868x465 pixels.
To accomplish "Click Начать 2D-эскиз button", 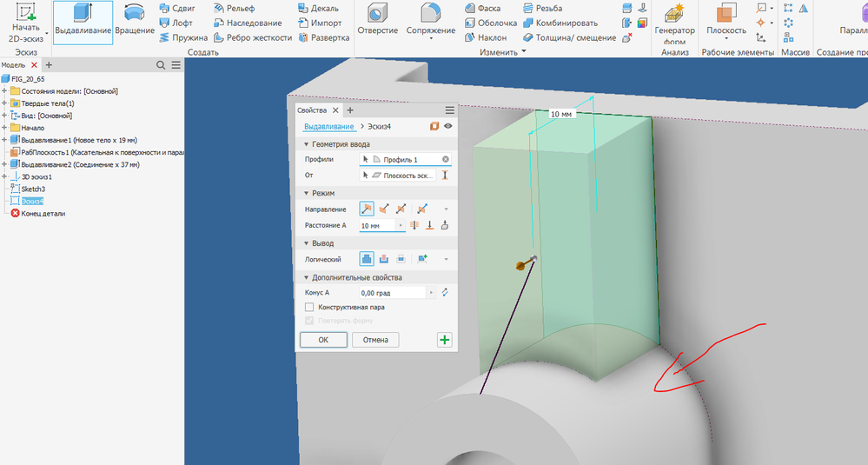I will [25, 23].
